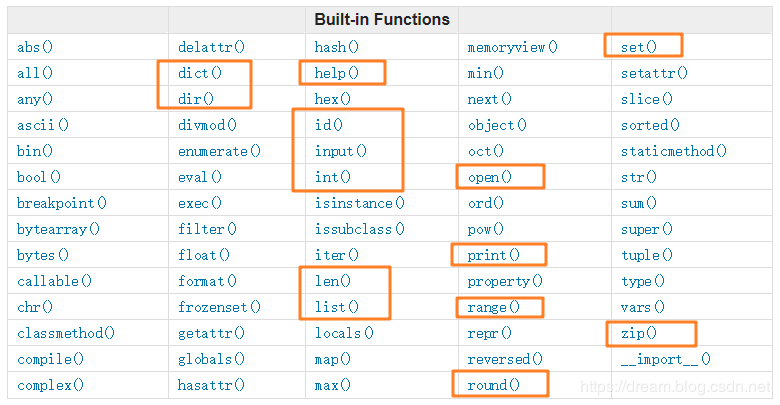Image resolution: width=780 pixels, height=405 pixels.
Task: Open the print() function link
Action: coord(493,255)
